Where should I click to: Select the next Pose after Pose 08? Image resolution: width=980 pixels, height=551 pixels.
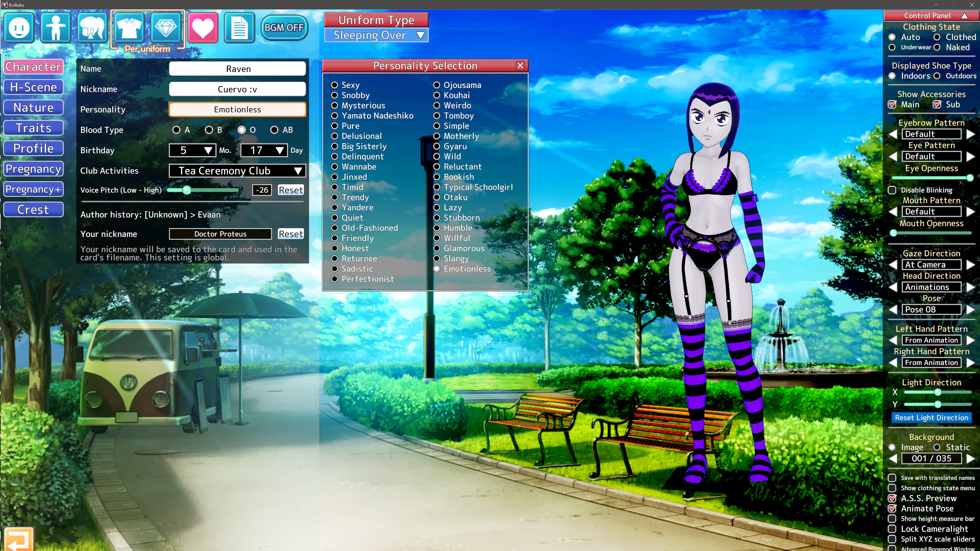click(x=971, y=309)
